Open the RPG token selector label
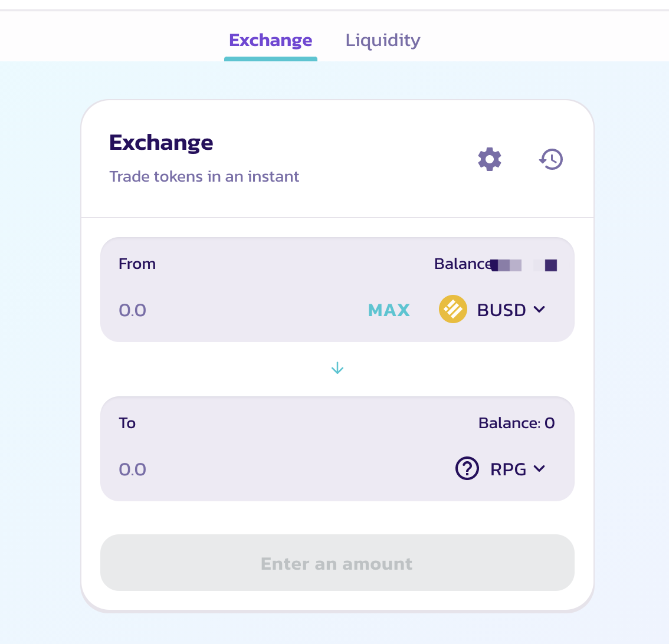The width and height of the screenshot is (669, 644). pos(508,469)
